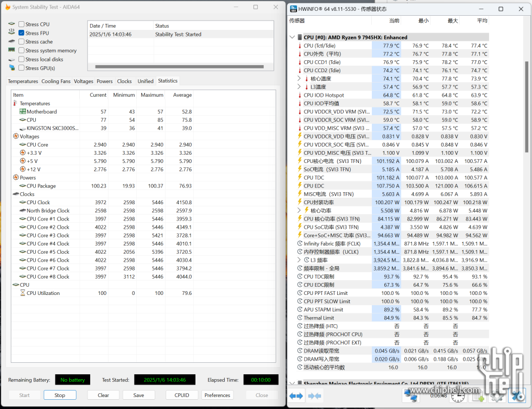532x409 pixels.
Task: Select the Voltages tab
Action: tap(84, 81)
